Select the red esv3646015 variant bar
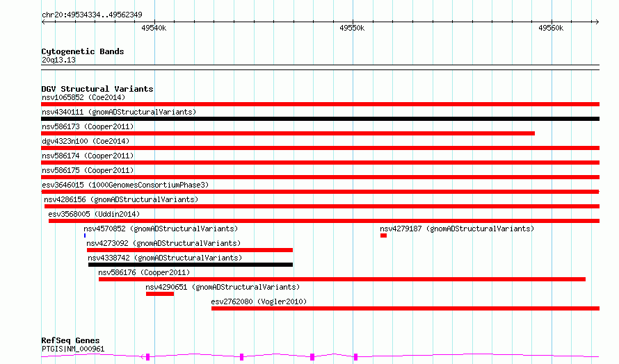Image resolution: width=619 pixels, height=364 pixels. click(320, 192)
